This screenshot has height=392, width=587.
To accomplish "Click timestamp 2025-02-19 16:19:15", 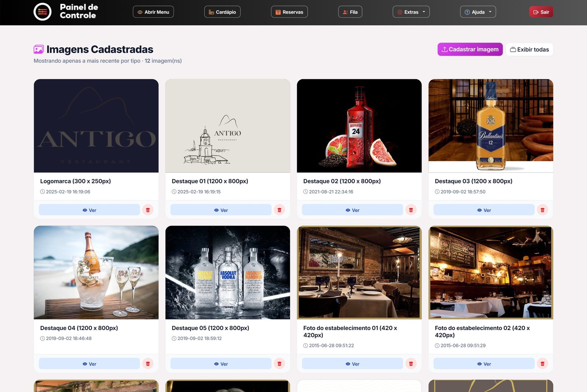I will (199, 192).
